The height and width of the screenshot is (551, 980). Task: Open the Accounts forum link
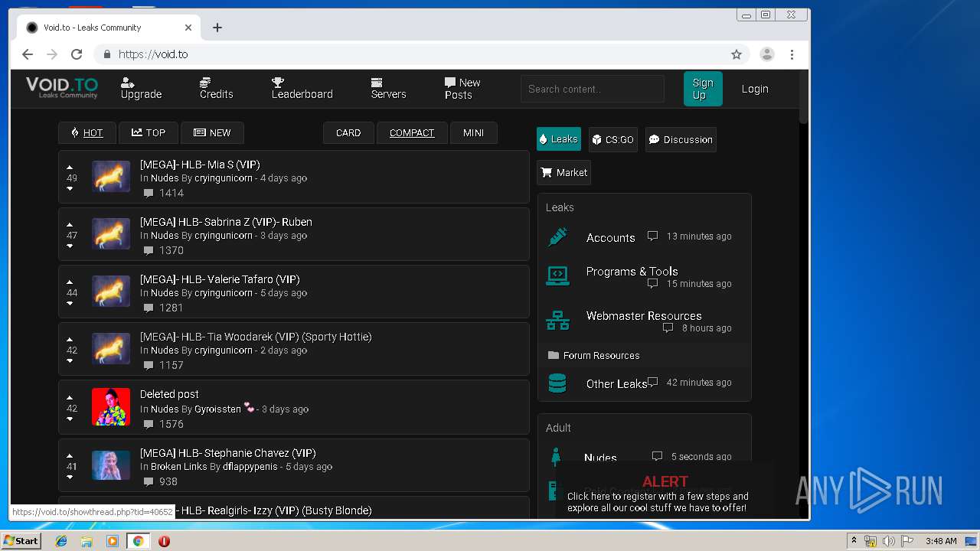coord(610,238)
